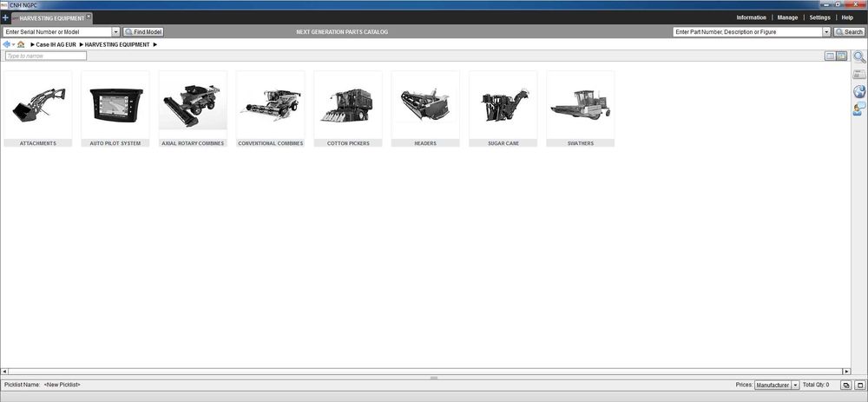This screenshot has width=868, height=402.
Task: Click the CONVENTIONAL COMBINES label
Action: pyautogui.click(x=271, y=143)
